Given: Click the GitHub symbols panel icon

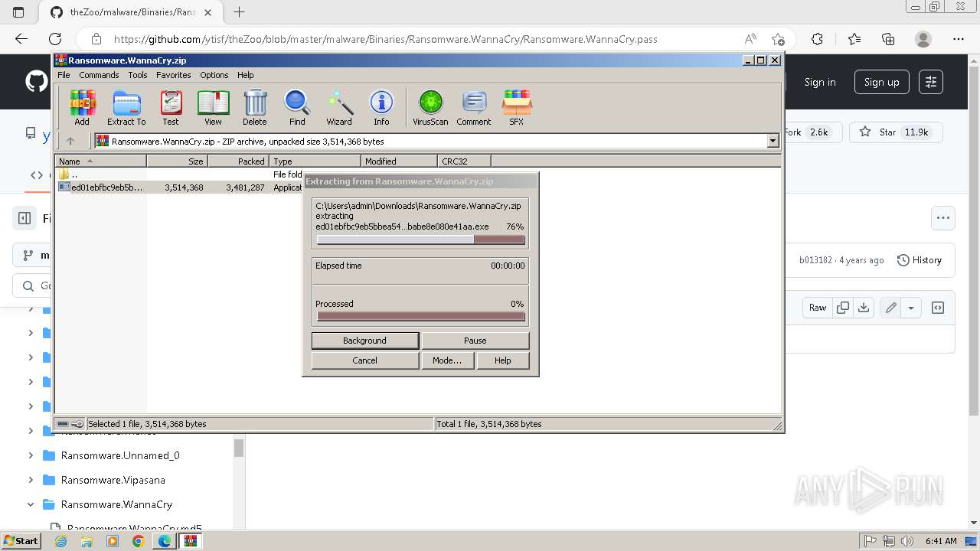Looking at the screenshot, I should 938,308.
